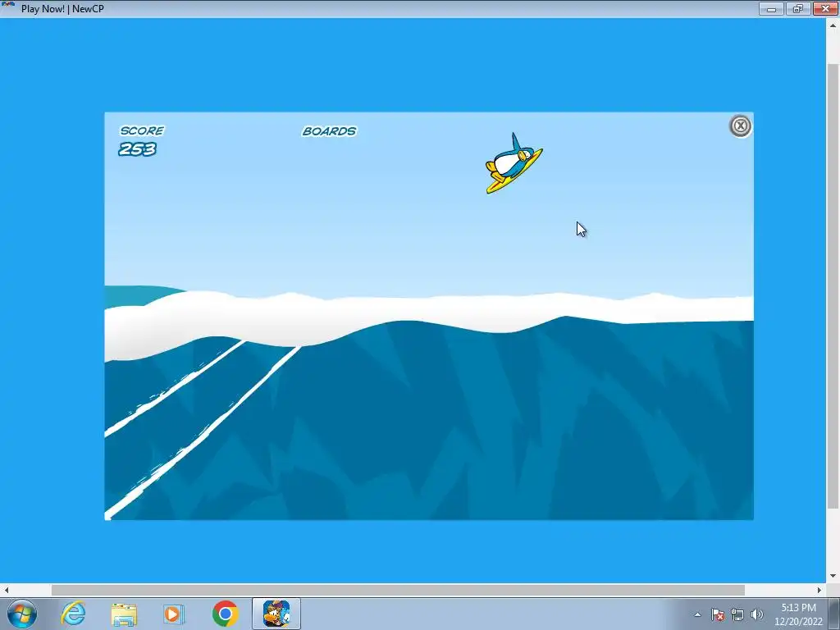Click the surfing penguin on the yellow board
The image size is (840, 630).
[x=514, y=163]
